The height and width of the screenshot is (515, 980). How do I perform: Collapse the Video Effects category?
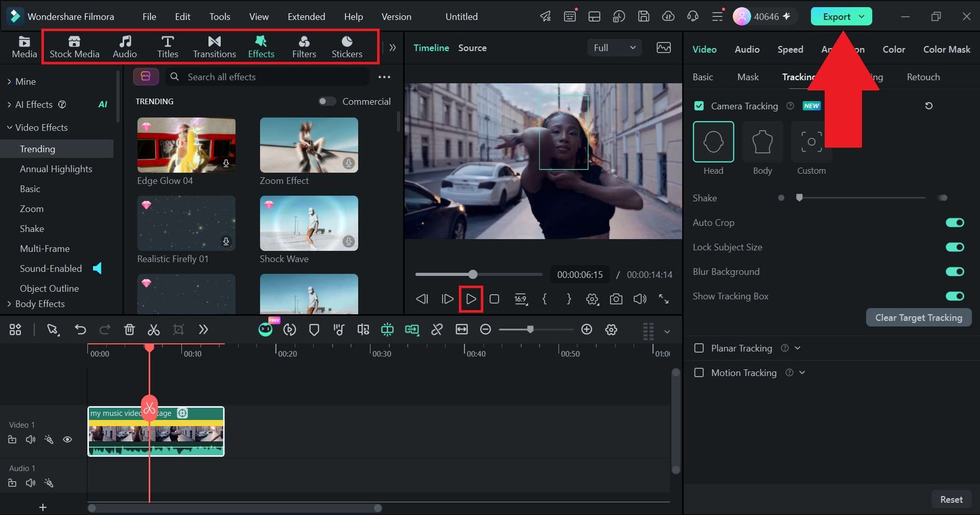point(9,127)
